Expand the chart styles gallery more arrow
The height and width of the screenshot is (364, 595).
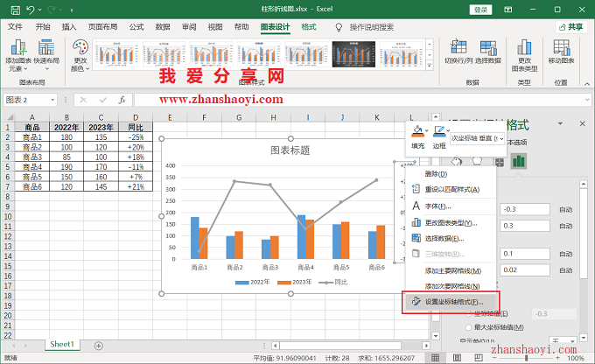pos(429,66)
